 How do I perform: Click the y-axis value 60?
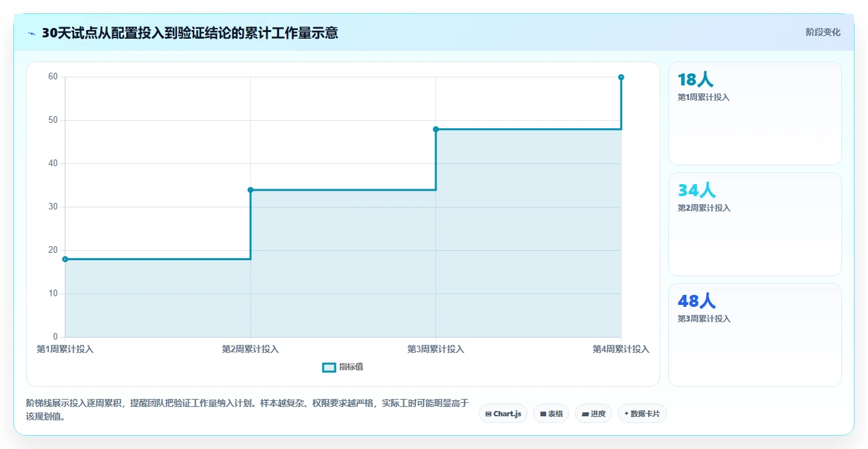point(53,77)
